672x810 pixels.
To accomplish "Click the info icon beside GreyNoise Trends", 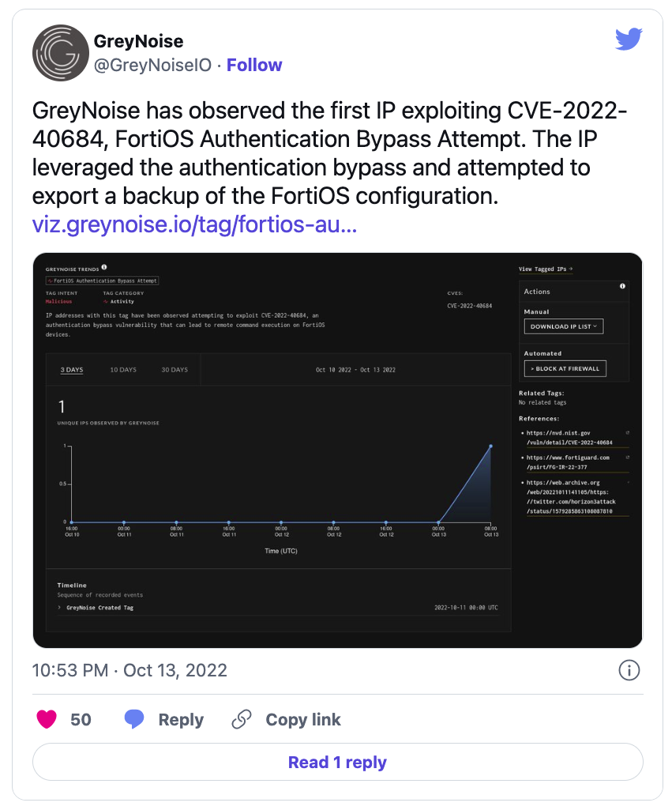I will (104, 267).
